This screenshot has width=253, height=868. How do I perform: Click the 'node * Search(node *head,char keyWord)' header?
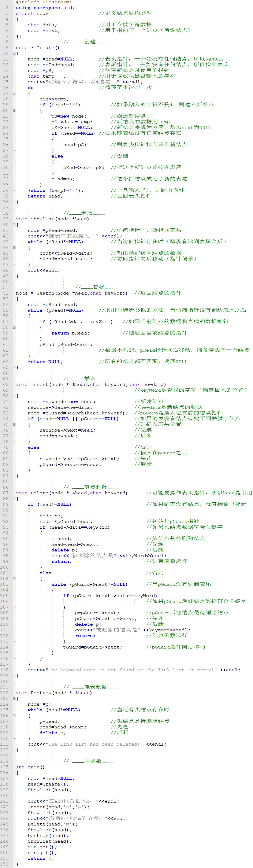click(x=72, y=293)
